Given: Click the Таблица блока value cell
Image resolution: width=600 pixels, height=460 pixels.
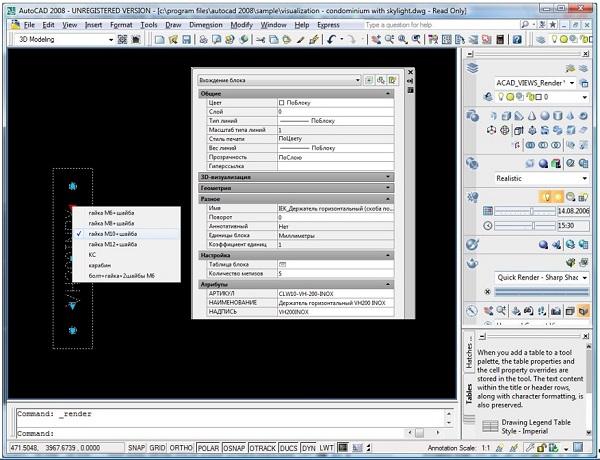Looking at the screenshot, I should tap(336, 264).
